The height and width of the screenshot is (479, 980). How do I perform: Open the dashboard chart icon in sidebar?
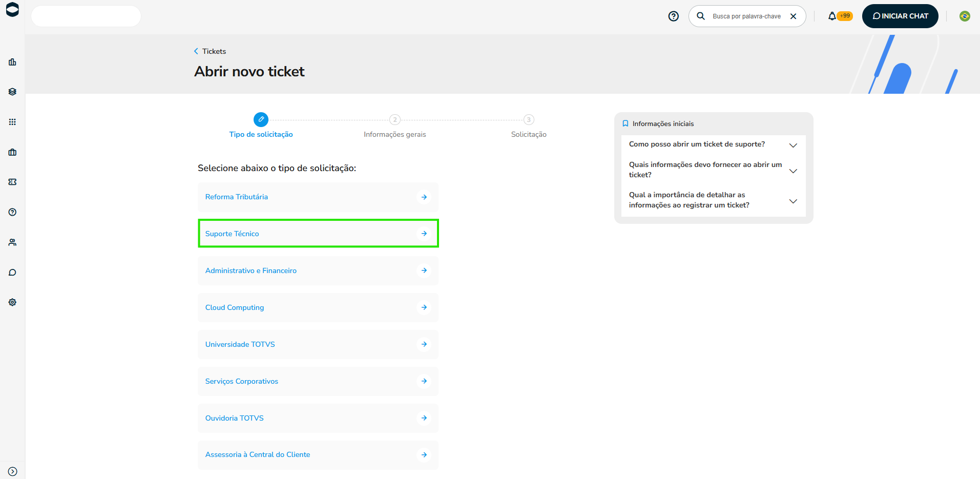12,62
